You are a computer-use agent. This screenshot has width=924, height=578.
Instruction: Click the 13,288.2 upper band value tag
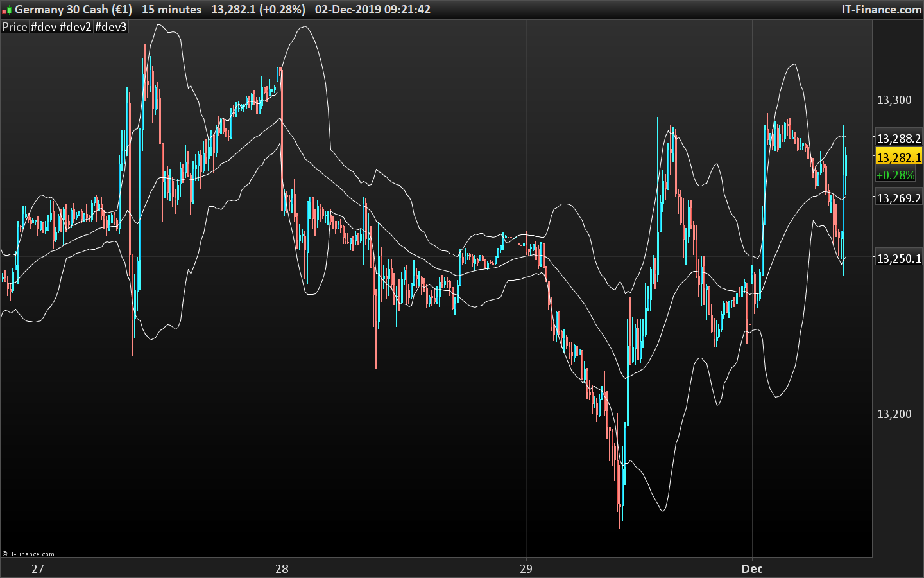coord(898,138)
